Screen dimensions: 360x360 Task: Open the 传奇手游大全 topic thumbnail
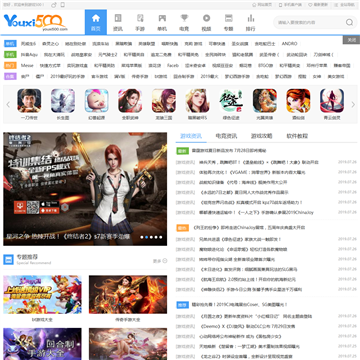tap(128, 294)
